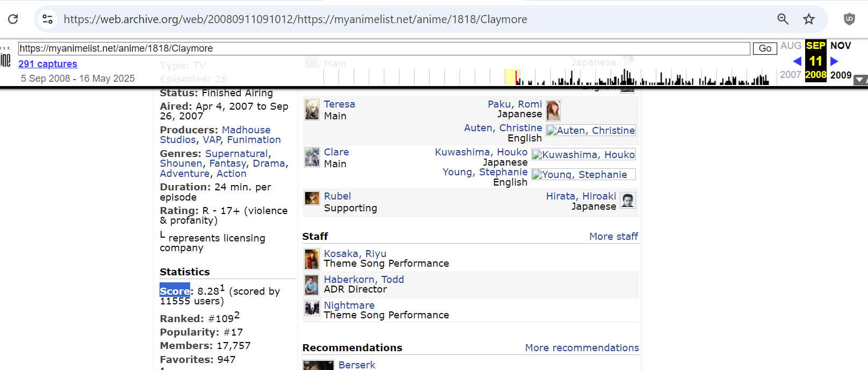Click the Favorites: 947 statistic text
Screen dimensions: 868x370
click(x=198, y=360)
